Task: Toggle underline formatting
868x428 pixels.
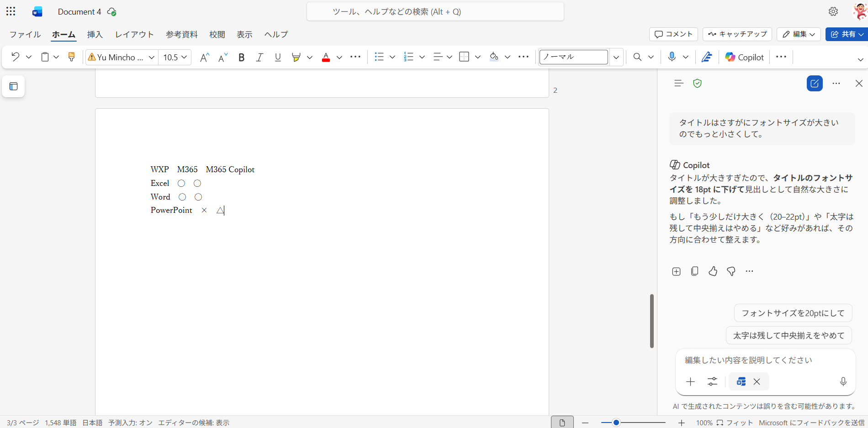Action: click(x=278, y=57)
